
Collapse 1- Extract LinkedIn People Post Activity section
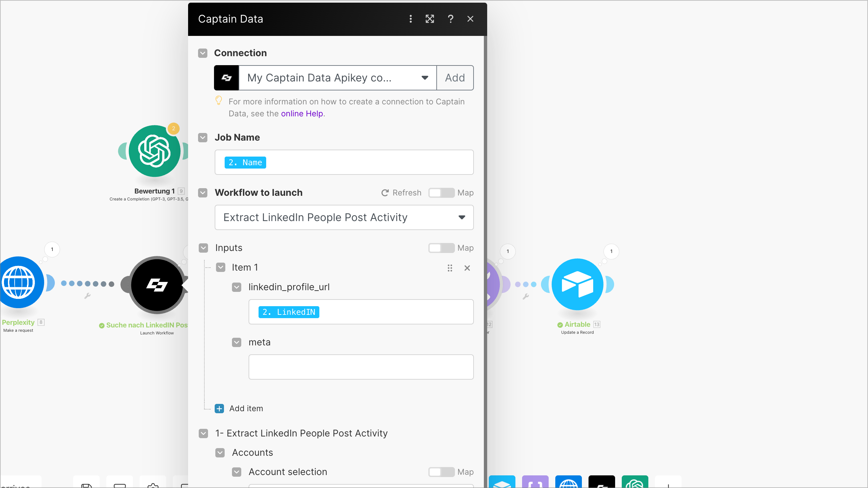coord(203,433)
